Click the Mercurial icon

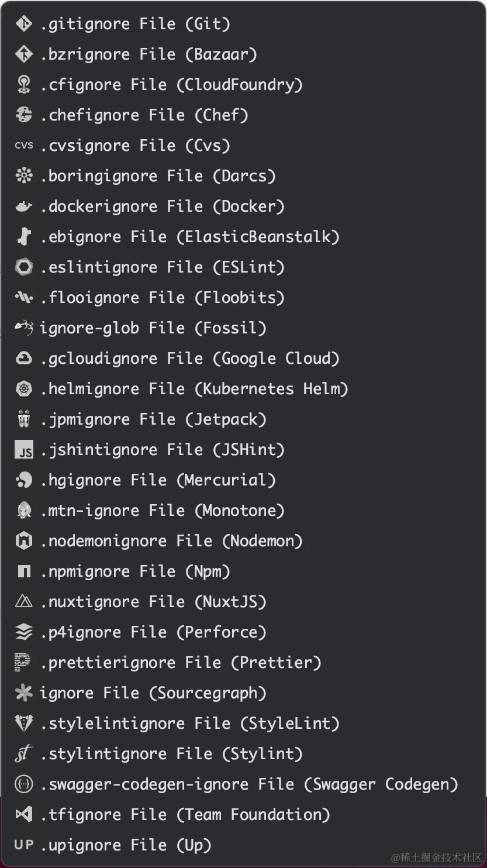point(23,480)
